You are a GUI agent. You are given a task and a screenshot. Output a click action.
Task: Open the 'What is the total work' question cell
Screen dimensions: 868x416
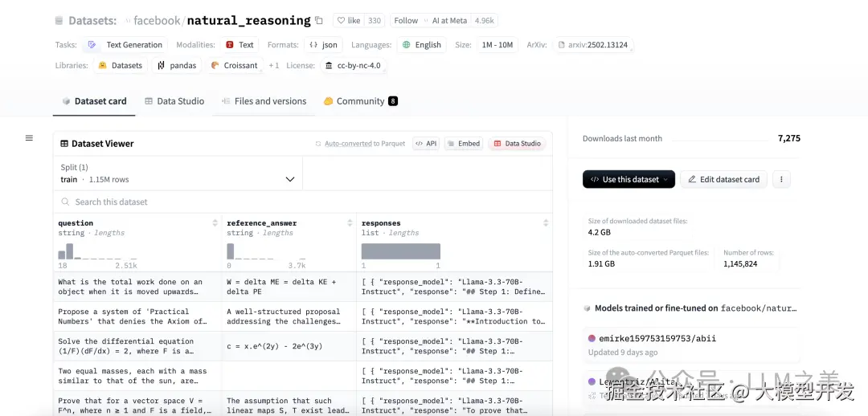pos(137,287)
